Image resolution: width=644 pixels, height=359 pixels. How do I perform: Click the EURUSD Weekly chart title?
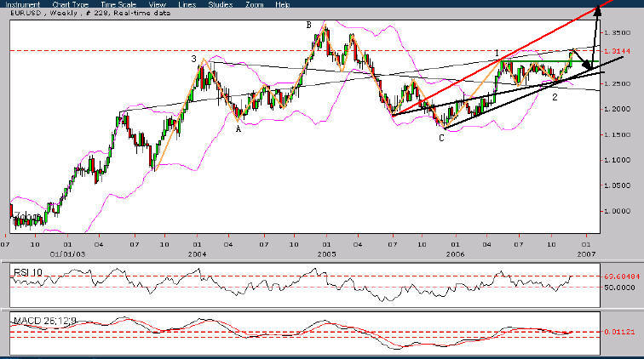(90, 13)
